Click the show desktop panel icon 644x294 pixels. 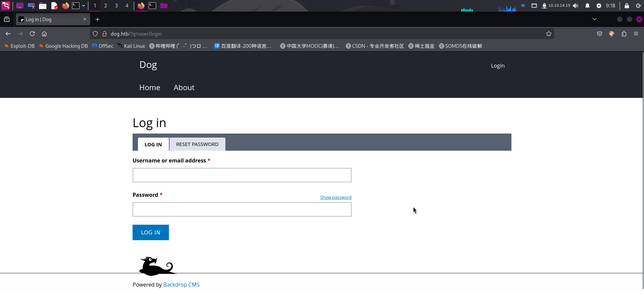(x=20, y=6)
